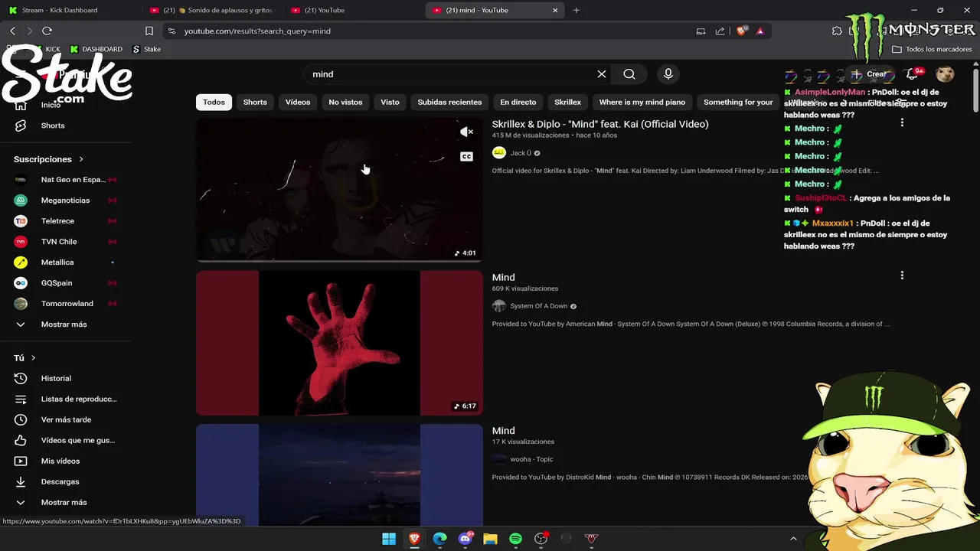Screen dimensions: 980x551
Task: Play the red hand Mind thumbnail
Action: [339, 343]
